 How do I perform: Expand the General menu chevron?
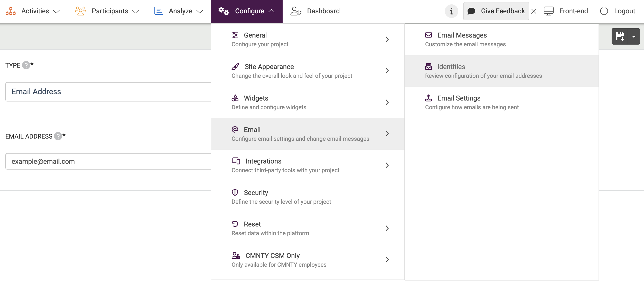tap(387, 39)
